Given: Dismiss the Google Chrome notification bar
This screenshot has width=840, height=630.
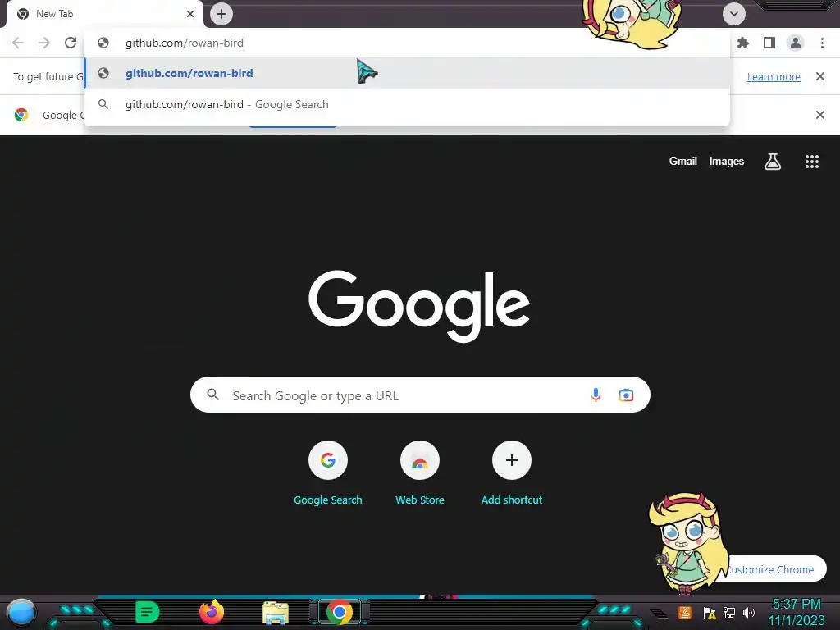Looking at the screenshot, I should [819, 115].
